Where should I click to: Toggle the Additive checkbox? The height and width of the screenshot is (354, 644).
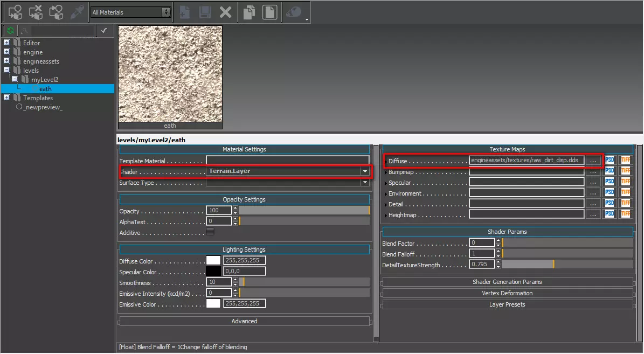pyautogui.click(x=210, y=232)
